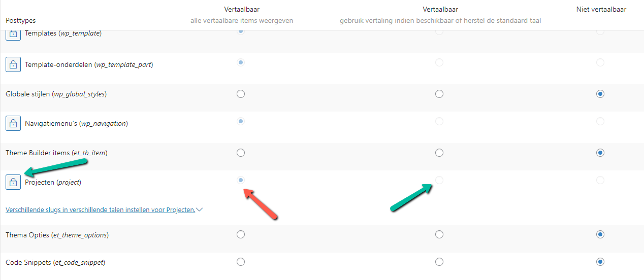Set Theme Builder items to first Vertaalbaar
Viewport: 644px width, 280px height.
(x=241, y=153)
